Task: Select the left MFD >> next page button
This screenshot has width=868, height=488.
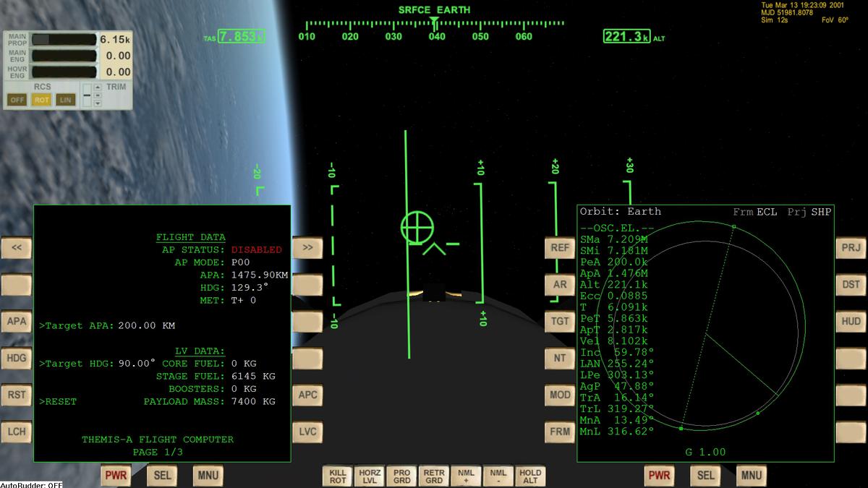Action: coord(307,247)
